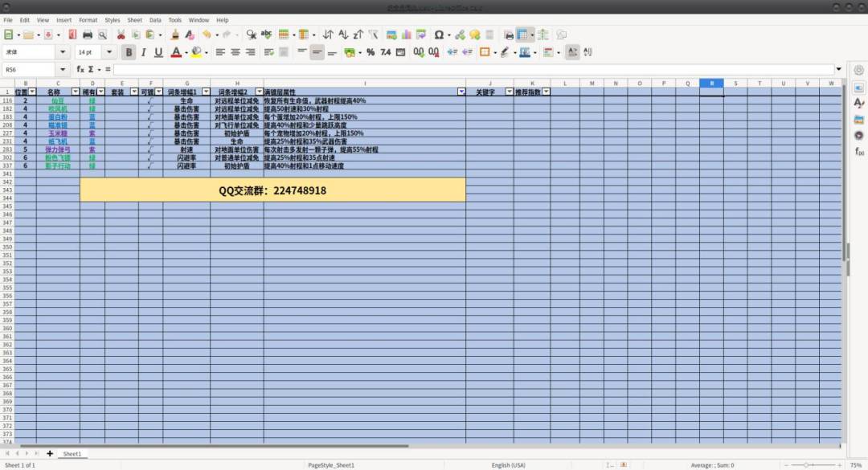Insert a comment
868x470 pixels.
[474, 35]
